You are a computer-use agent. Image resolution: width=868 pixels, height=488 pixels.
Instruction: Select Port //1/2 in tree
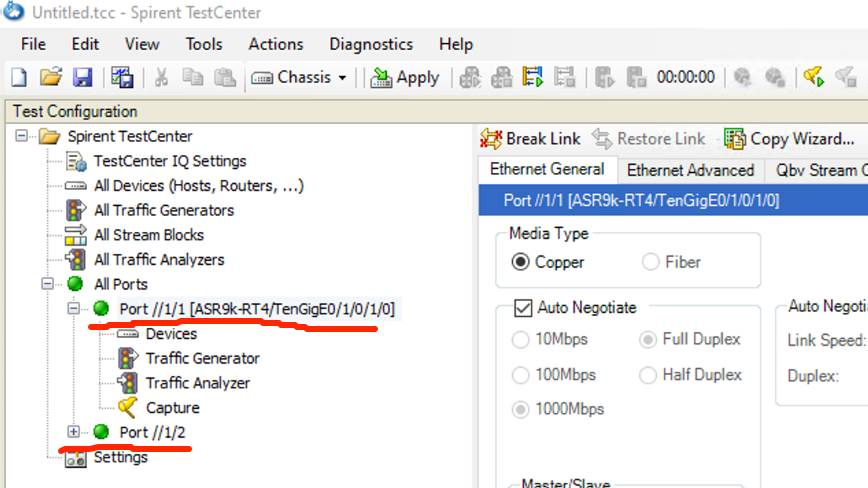(x=152, y=432)
